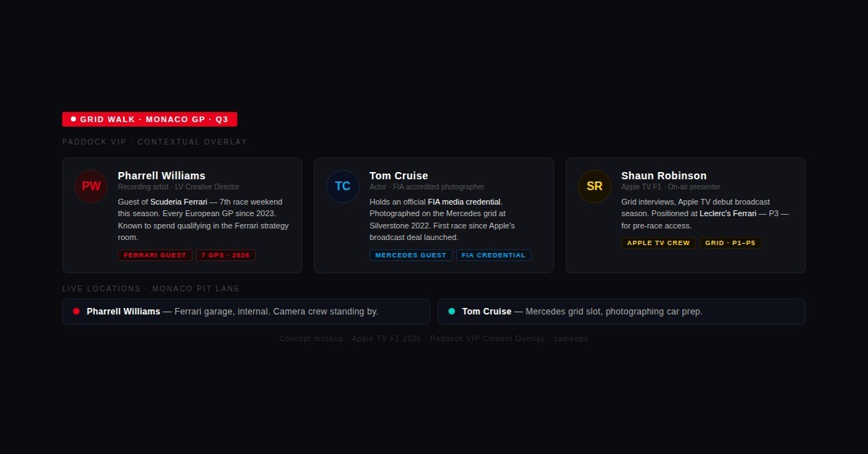Select the 7 GPS · 2026 tag
Viewport: 868px width, 454px height.
tap(226, 255)
